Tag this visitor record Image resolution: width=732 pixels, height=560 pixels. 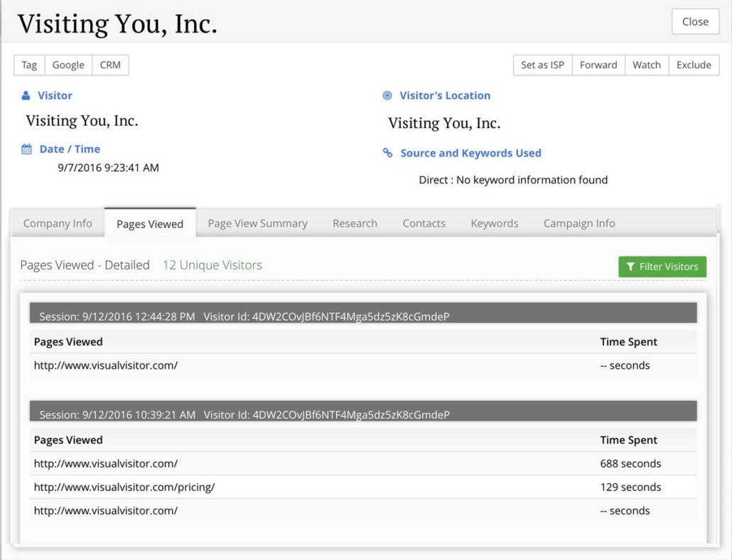(x=28, y=65)
